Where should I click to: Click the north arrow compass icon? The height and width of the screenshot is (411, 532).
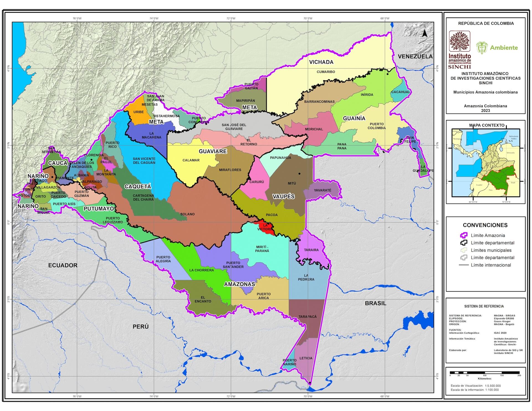[x=424, y=34]
